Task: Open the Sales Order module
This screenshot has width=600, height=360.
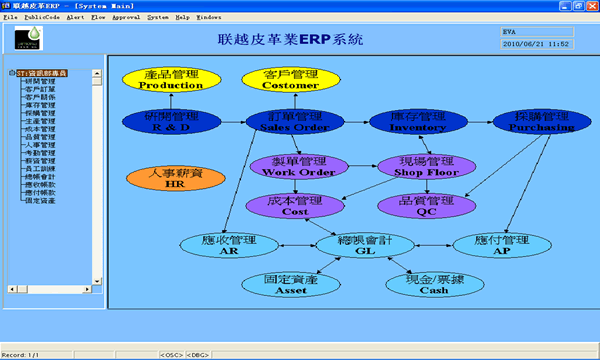Action: [x=295, y=122]
